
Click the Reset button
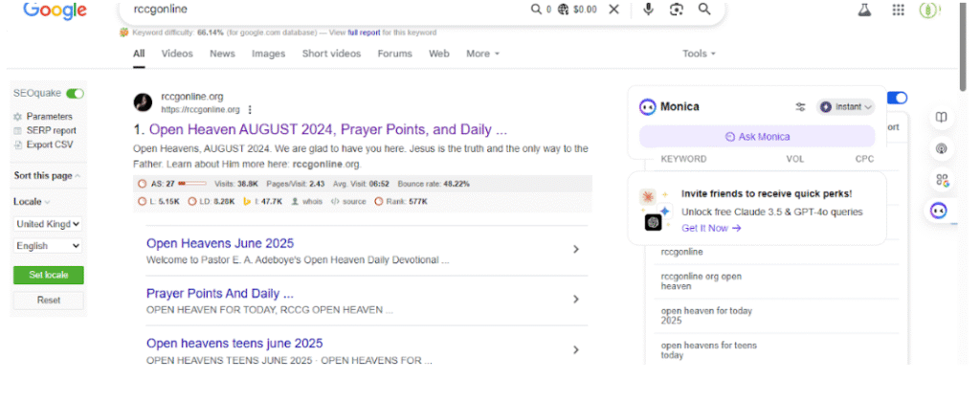(48, 301)
